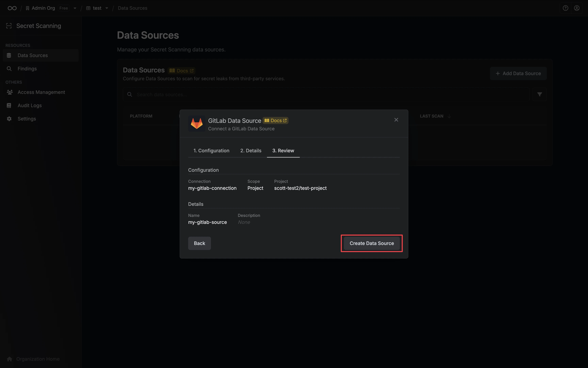Image resolution: width=588 pixels, height=368 pixels.
Task: Focus the Search data sources field
Action: 326,94
